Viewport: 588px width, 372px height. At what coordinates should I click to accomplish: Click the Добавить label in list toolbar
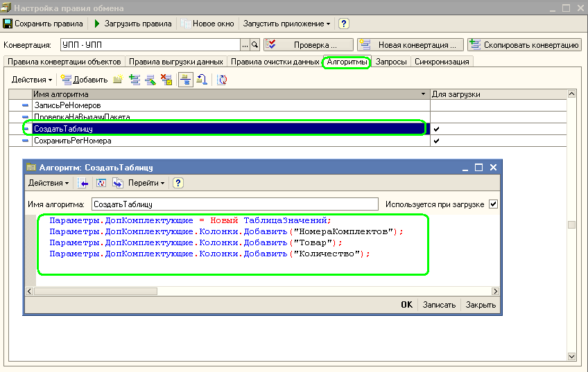90,80
